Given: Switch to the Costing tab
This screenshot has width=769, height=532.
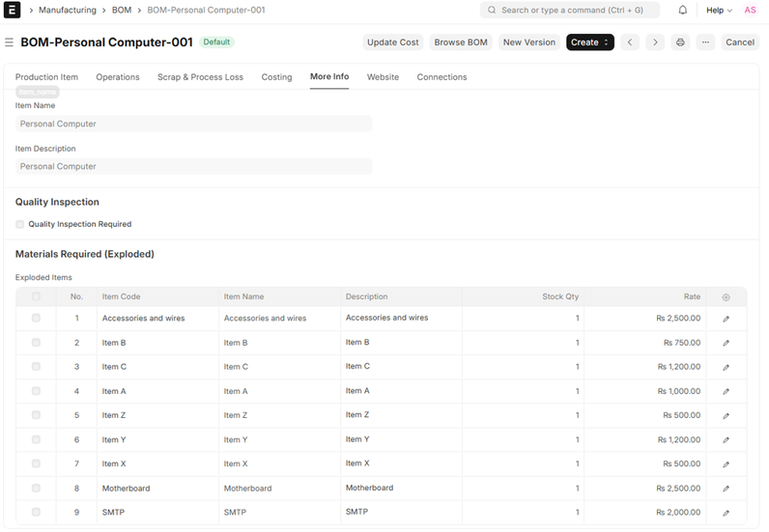Looking at the screenshot, I should point(276,77).
